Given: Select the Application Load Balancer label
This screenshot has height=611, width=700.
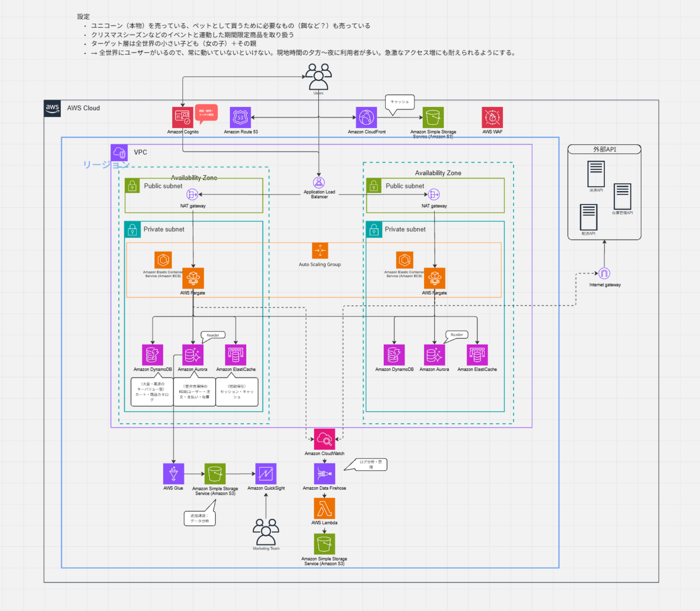Looking at the screenshot, I should (x=319, y=194).
